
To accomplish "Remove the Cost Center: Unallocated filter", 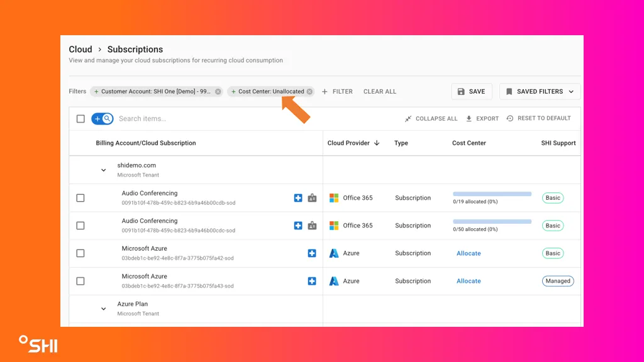I will [x=309, y=92].
